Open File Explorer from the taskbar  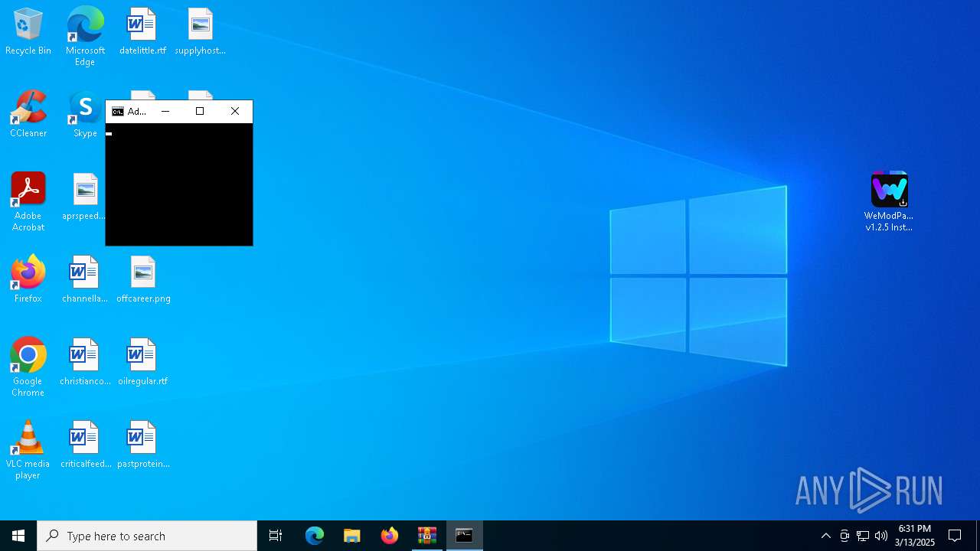(x=352, y=536)
